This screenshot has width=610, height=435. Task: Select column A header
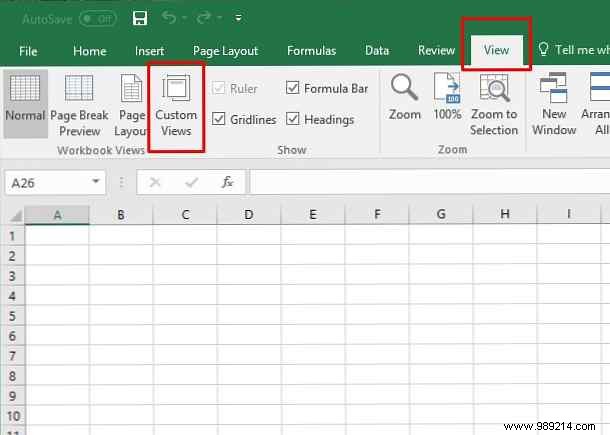(57, 215)
